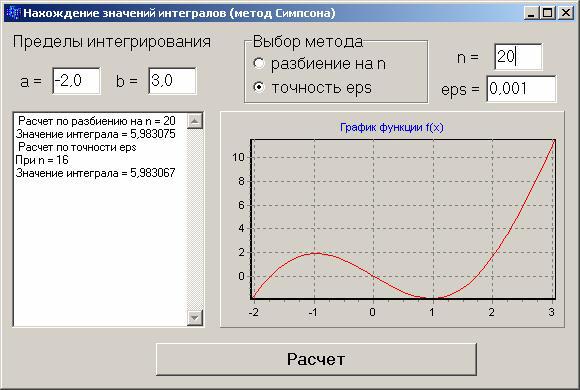The image size is (580, 390).
Task: Click the application icon in title bar
Action: pyautogui.click(x=13, y=13)
